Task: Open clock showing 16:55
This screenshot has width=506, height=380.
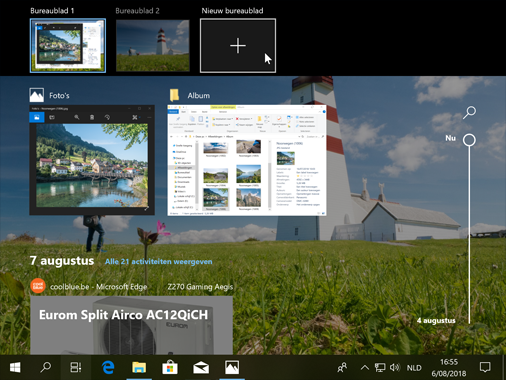Action: point(449,368)
